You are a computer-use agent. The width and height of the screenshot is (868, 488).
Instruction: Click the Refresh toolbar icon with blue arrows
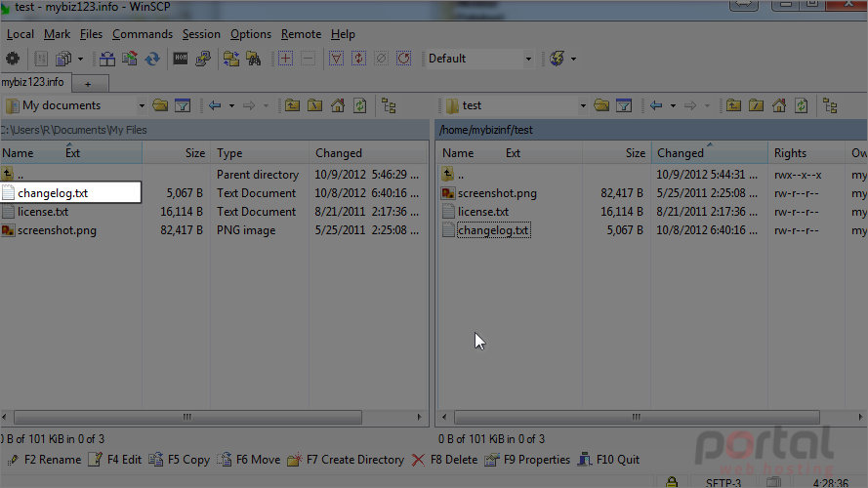tap(152, 59)
